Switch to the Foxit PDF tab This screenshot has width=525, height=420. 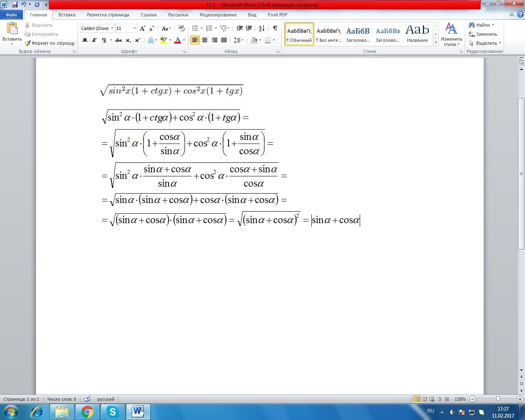tap(278, 15)
